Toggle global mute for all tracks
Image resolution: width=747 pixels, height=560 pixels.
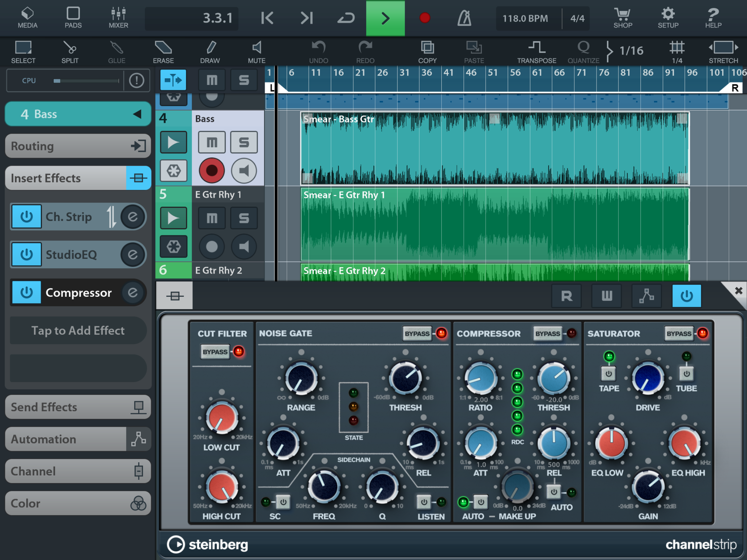point(212,80)
